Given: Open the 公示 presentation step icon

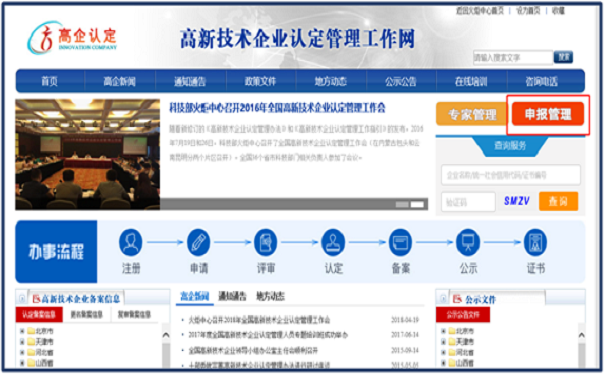Looking at the screenshot, I should [468, 242].
